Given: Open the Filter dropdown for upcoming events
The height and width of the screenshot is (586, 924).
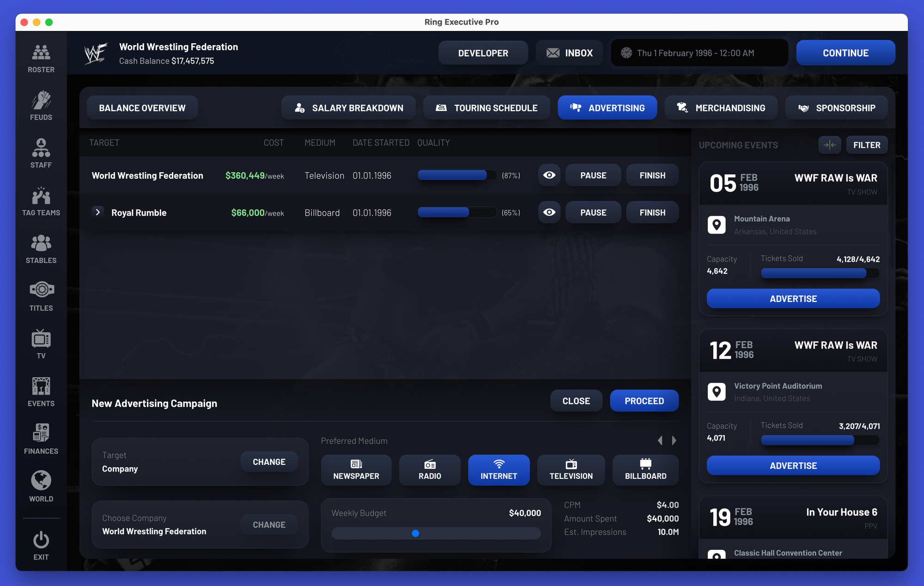Looking at the screenshot, I should 866,145.
